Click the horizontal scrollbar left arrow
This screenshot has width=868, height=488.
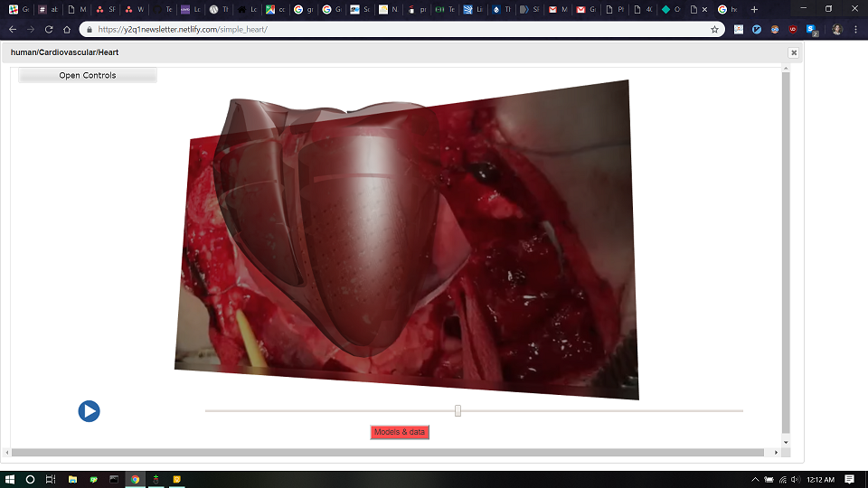point(7,452)
